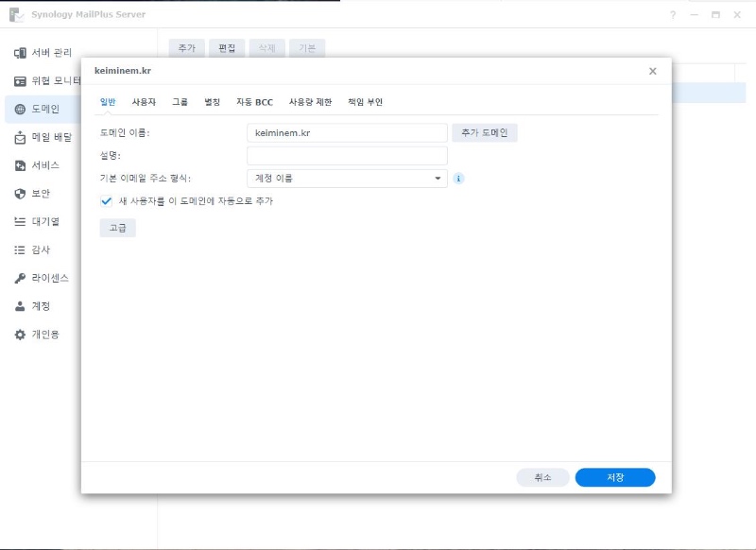
Task: Click the 저장 save button
Action: [614, 478]
